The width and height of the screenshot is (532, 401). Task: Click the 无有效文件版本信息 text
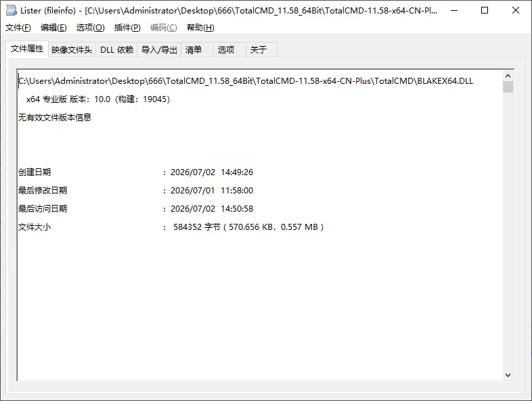pyautogui.click(x=55, y=118)
